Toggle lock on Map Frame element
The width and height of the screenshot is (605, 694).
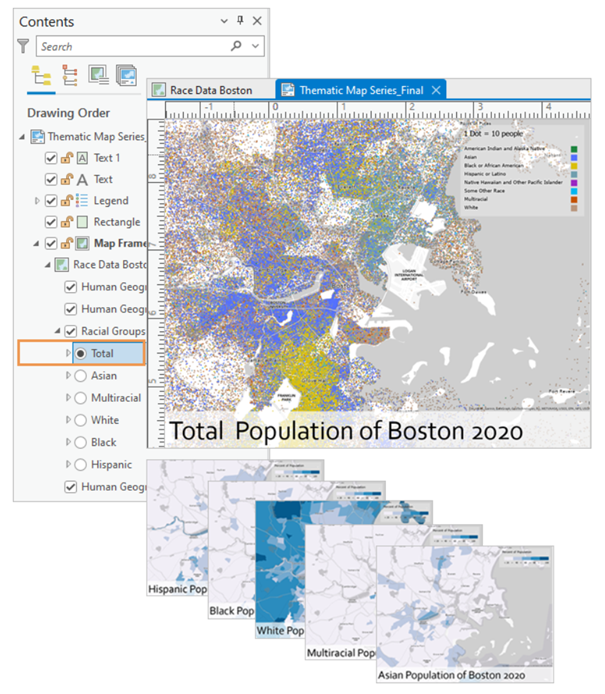point(67,243)
